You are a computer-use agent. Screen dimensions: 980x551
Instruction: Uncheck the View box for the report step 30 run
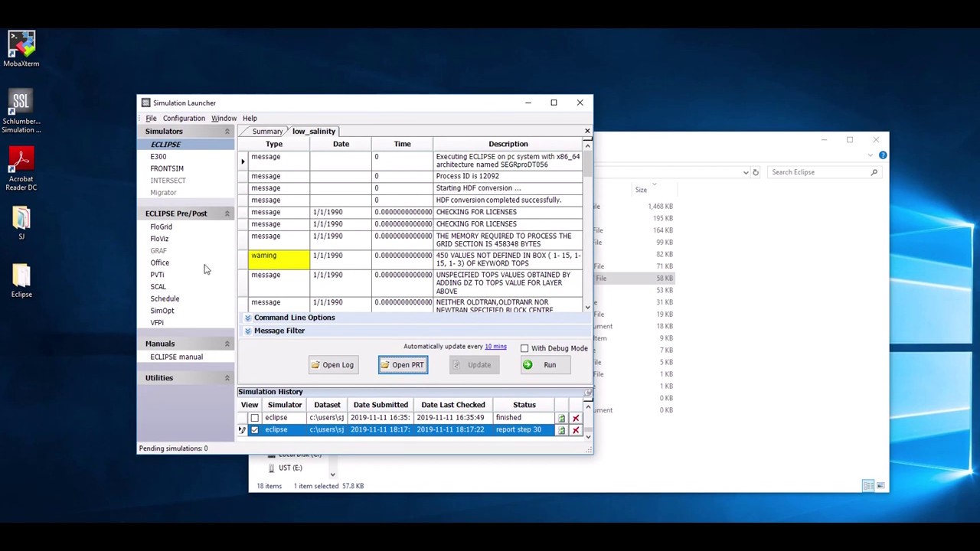pos(255,430)
